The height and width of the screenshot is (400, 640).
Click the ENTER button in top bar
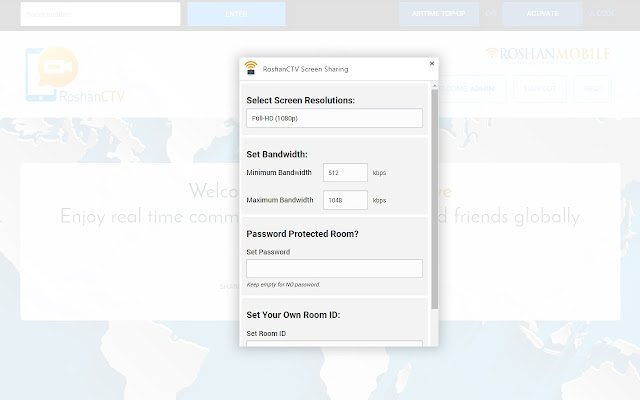coord(236,14)
